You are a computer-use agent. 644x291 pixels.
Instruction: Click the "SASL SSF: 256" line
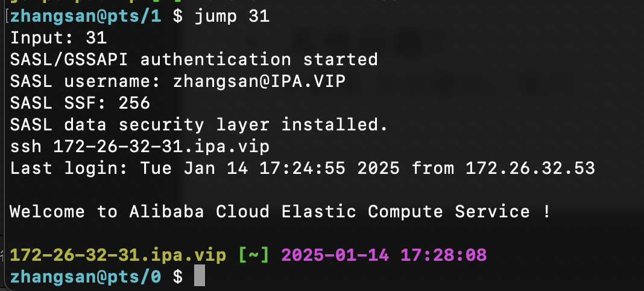pyautogui.click(x=80, y=103)
